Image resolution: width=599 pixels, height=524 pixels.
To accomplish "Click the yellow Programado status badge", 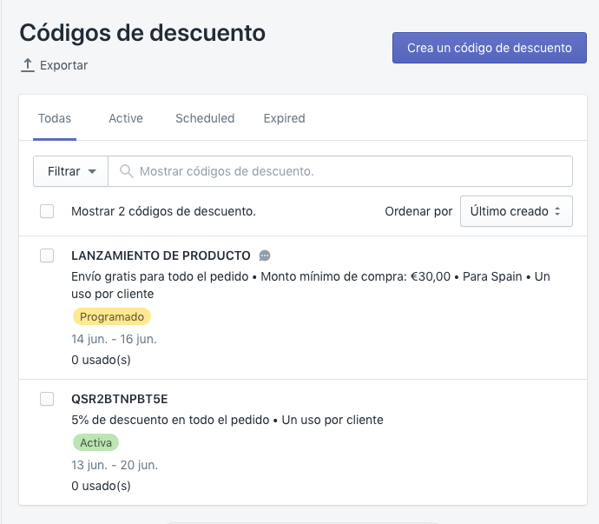I will 112,317.
